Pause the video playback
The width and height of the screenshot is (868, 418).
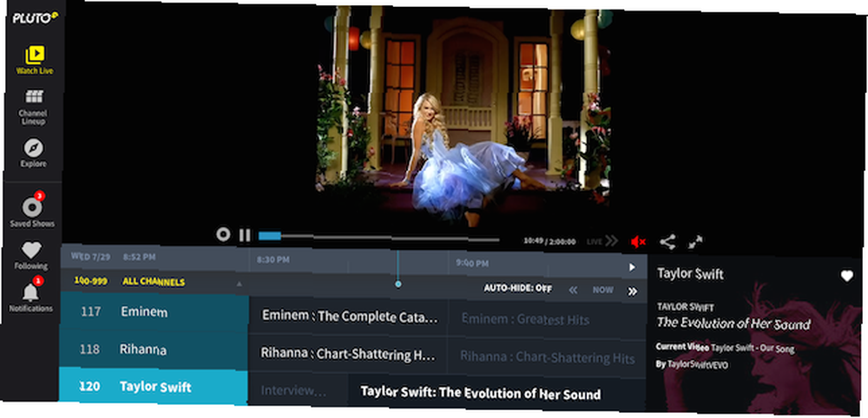tap(245, 235)
